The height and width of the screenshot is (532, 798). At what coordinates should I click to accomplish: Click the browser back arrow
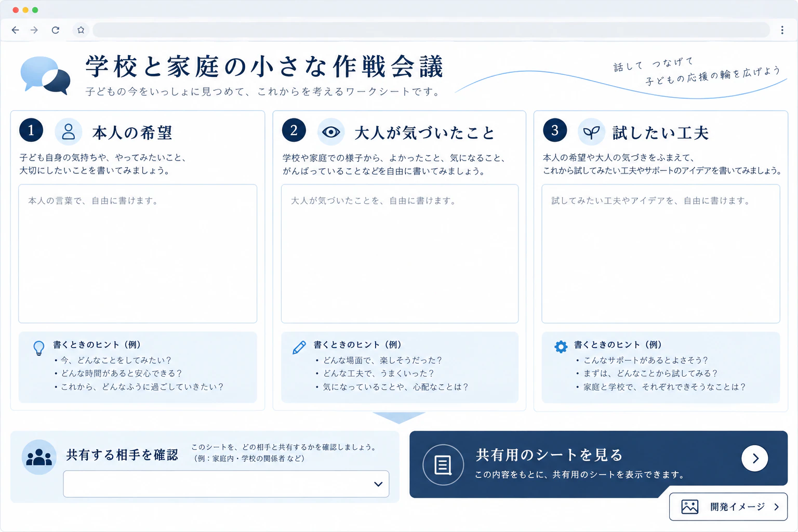15,30
